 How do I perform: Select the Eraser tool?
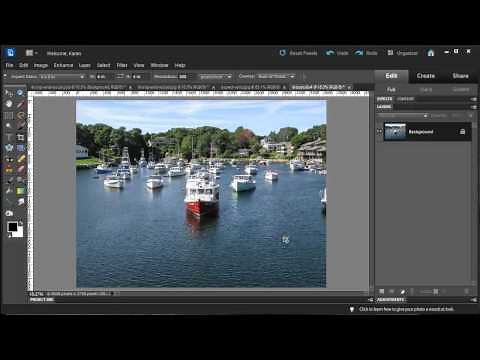pos(20,169)
